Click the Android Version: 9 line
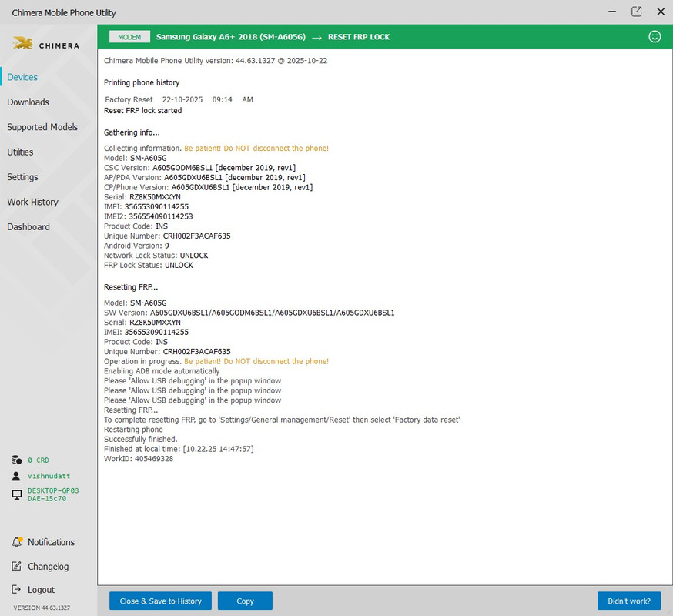Screen dimensions: 673x616 (x=136, y=246)
